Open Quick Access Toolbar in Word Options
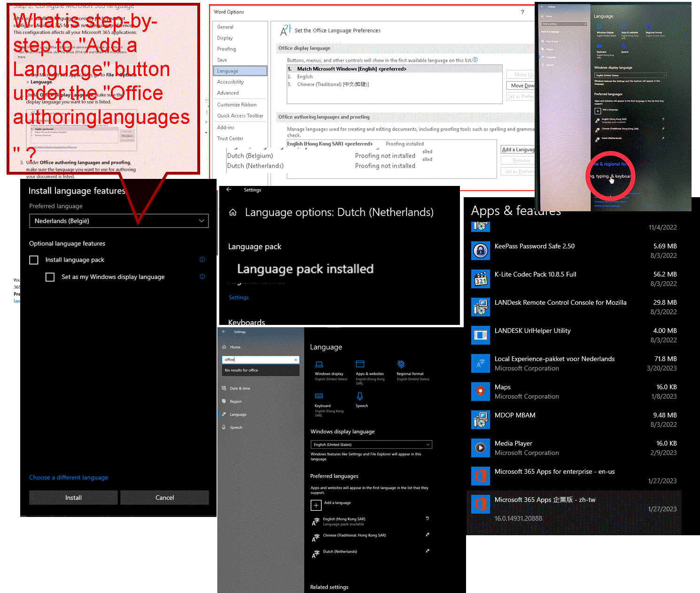 pyautogui.click(x=240, y=116)
